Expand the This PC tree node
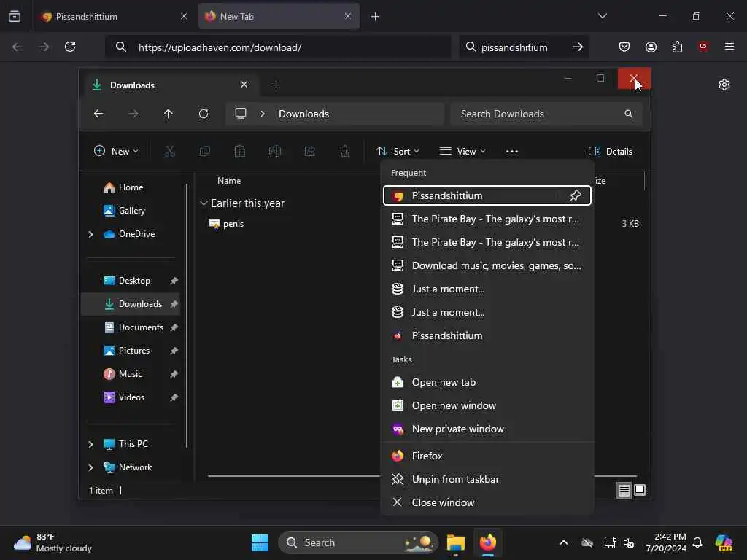 click(x=90, y=444)
